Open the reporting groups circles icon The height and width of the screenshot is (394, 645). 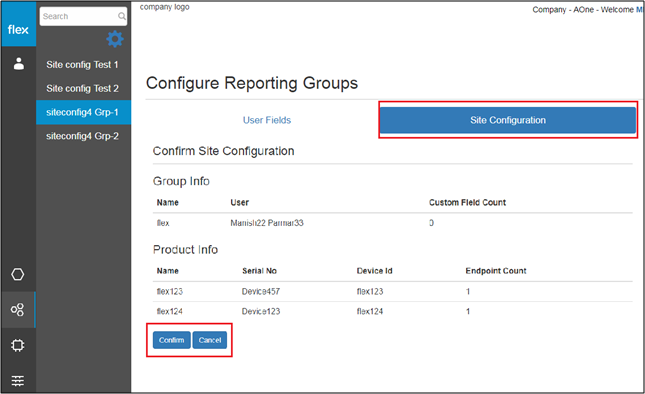[18, 310]
